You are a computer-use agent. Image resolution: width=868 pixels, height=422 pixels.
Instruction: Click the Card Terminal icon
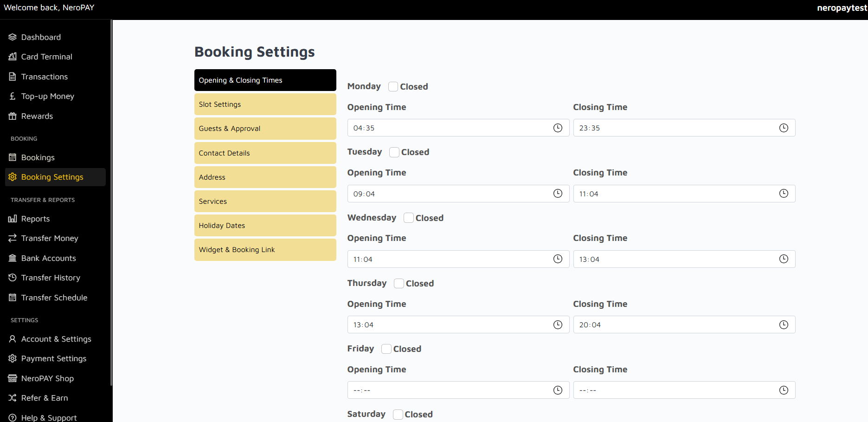point(13,57)
